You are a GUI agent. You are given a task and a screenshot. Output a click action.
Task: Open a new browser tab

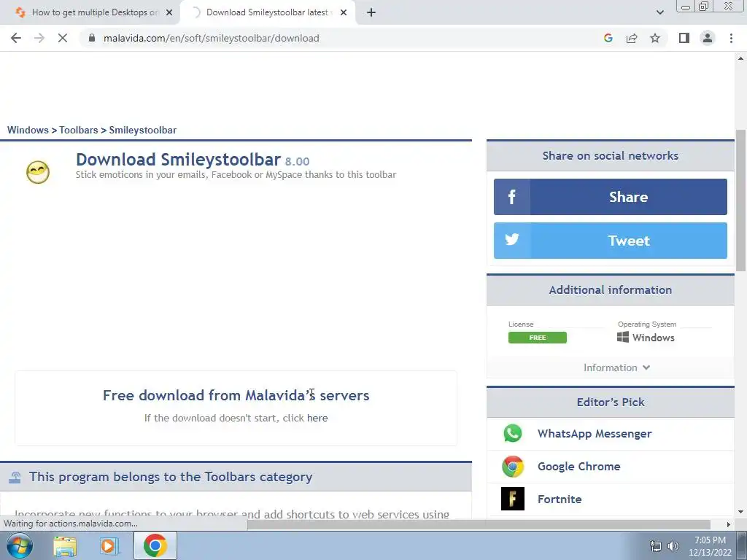(x=371, y=12)
